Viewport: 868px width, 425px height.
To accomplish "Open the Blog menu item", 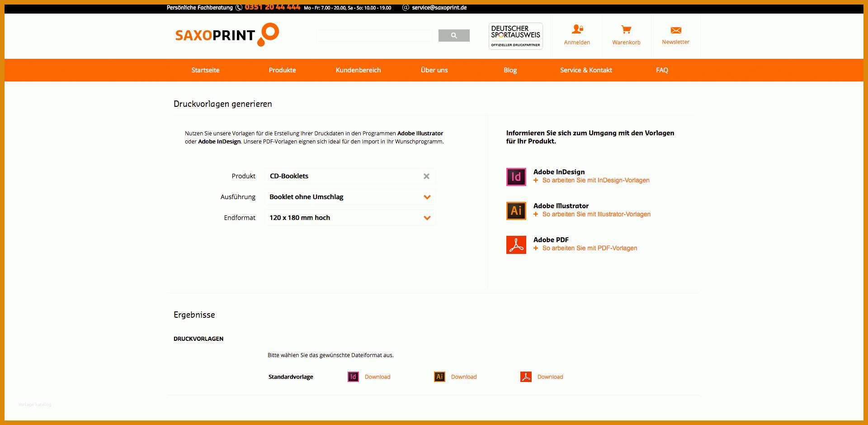I will pos(510,70).
